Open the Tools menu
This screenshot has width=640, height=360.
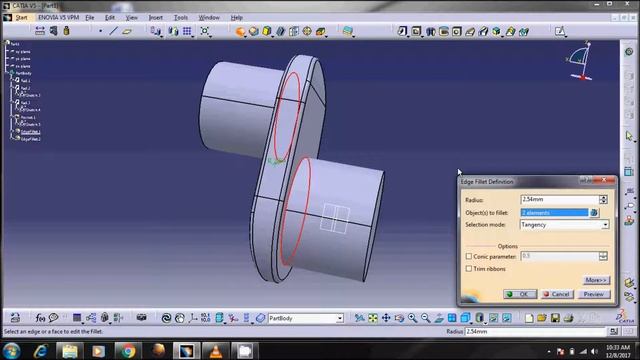(x=181, y=18)
